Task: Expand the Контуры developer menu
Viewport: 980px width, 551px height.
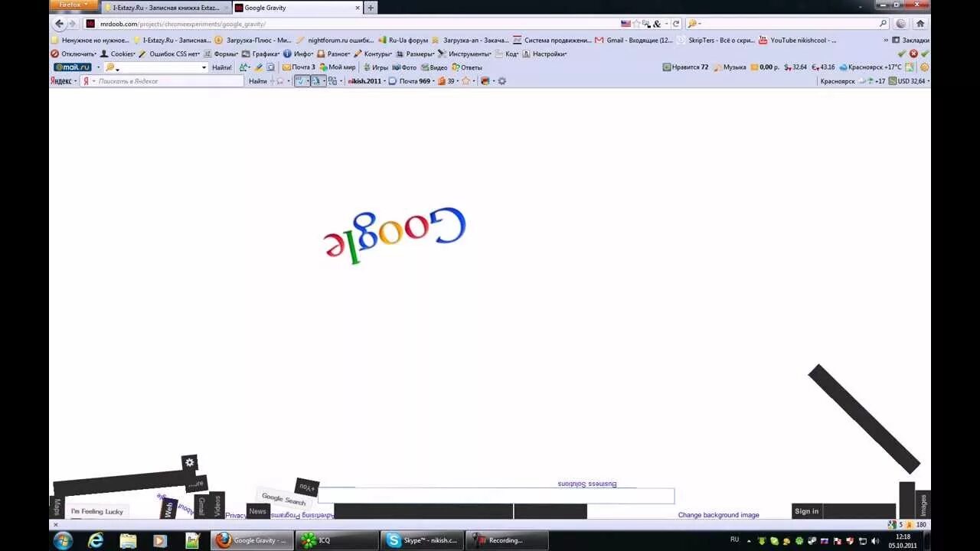Action: (373, 54)
